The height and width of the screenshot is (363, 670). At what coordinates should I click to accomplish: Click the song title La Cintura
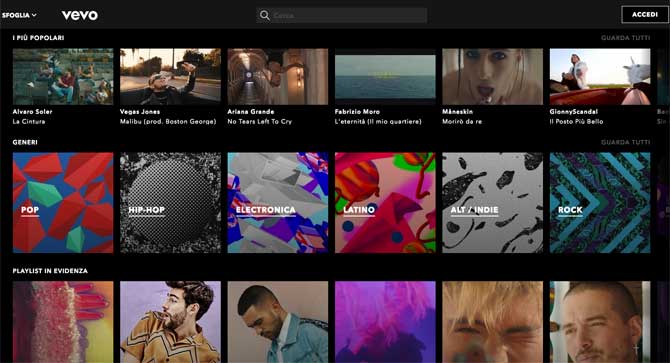click(29, 121)
